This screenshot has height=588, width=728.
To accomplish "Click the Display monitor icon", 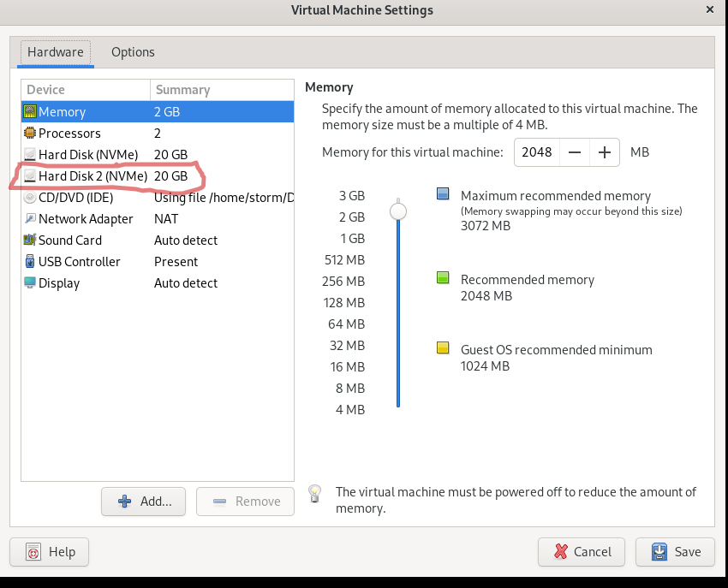I will pyautogui.click(x=30, y=283).
